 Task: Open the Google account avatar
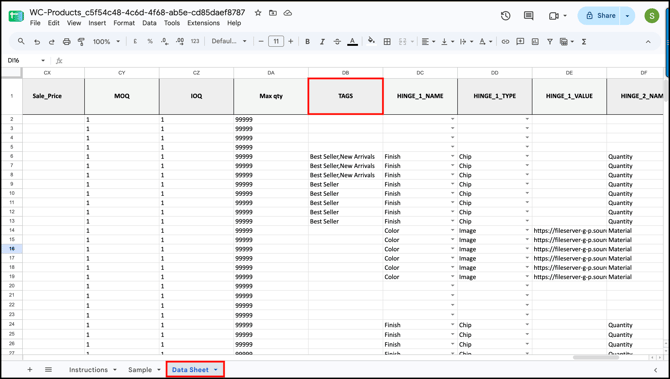[x=652, y=16]
